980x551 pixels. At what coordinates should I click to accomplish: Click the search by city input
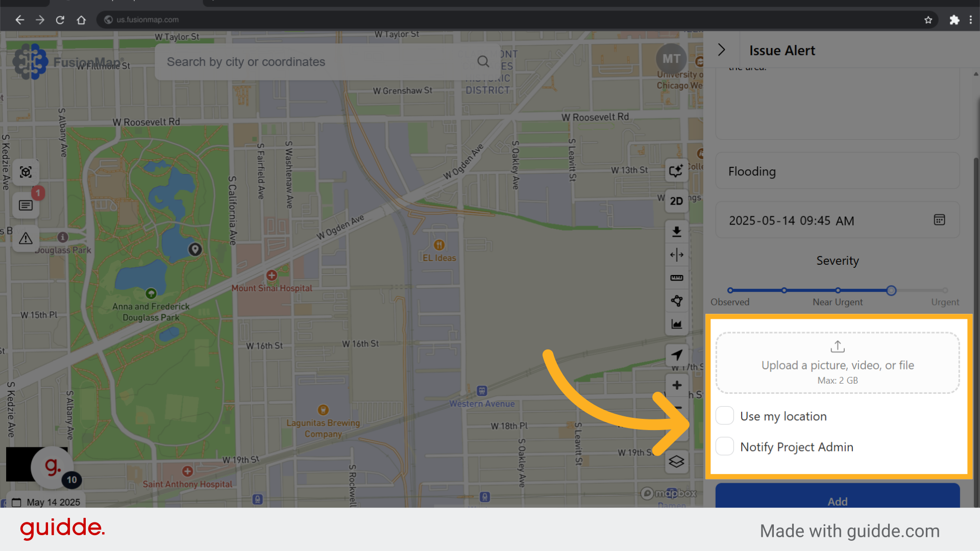pos(327,62)
